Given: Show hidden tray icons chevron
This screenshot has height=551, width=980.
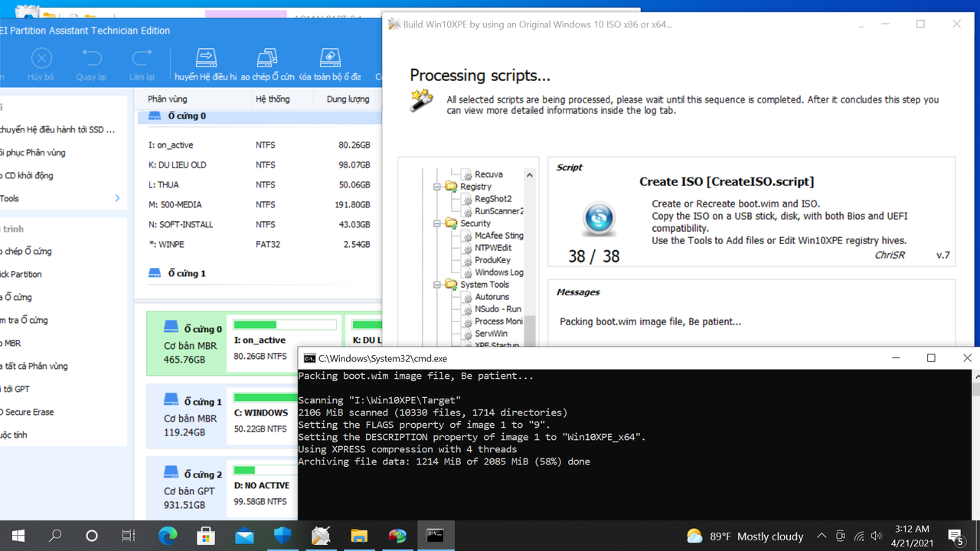Looking at the screenshot, I should click(x=822, y=536).
